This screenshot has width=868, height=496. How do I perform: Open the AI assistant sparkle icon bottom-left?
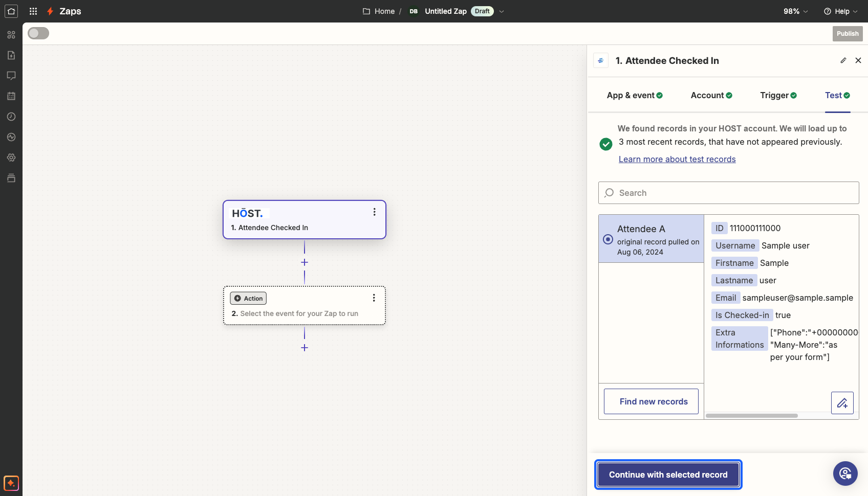[x=11, y=483]
